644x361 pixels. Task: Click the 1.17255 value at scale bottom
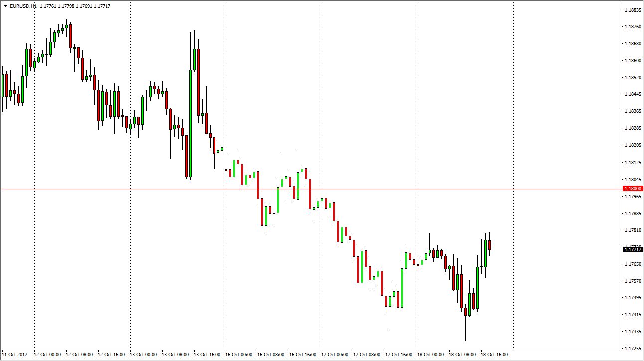(x=633, y=348)
